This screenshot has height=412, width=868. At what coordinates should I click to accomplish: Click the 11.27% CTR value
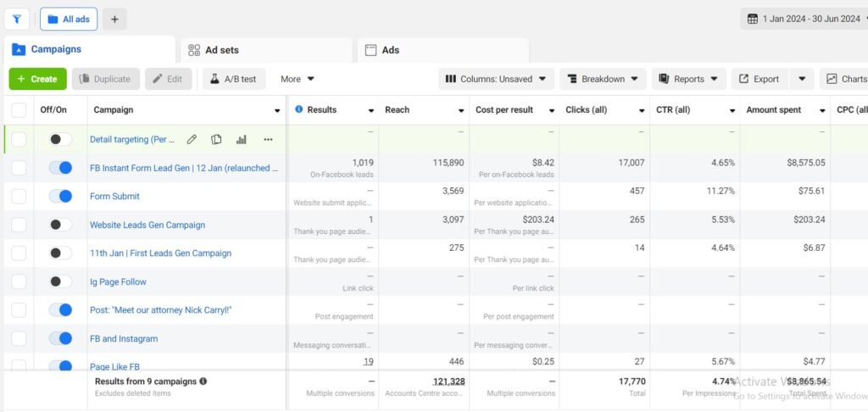tap(721, 191)
